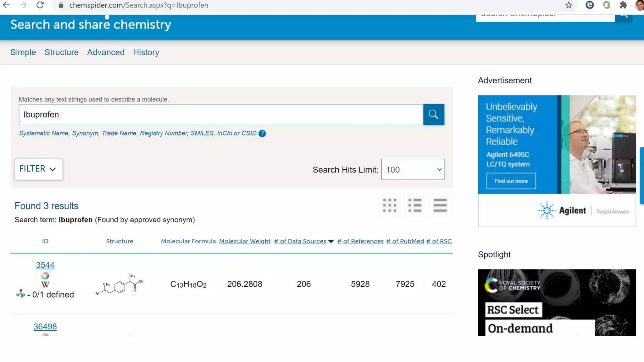This screenshot has width=644, height=362.
Task: Click the stereocenter molecule icon for 3544
Action: pos(20,294)
